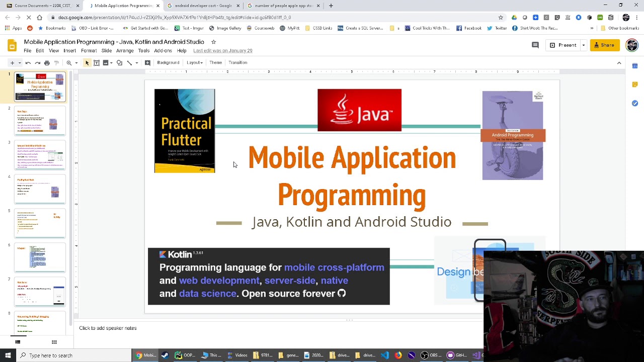Image resolution: width=644 pixels, height=362 pixels.
Task: Click the taskbar search box
Action: click(x=74, y=355)
